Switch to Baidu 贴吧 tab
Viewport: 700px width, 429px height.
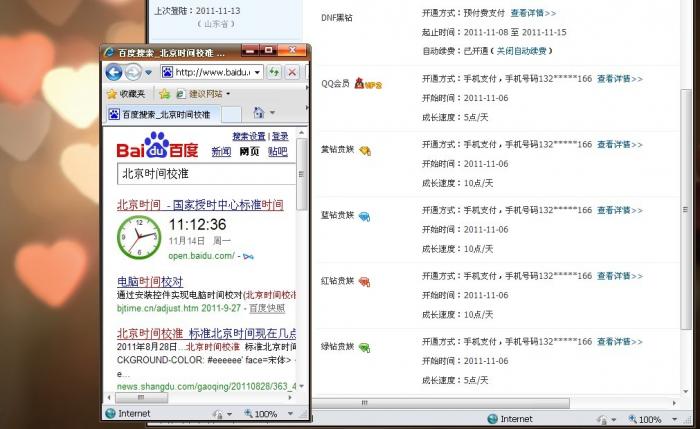tap(277, 151)
